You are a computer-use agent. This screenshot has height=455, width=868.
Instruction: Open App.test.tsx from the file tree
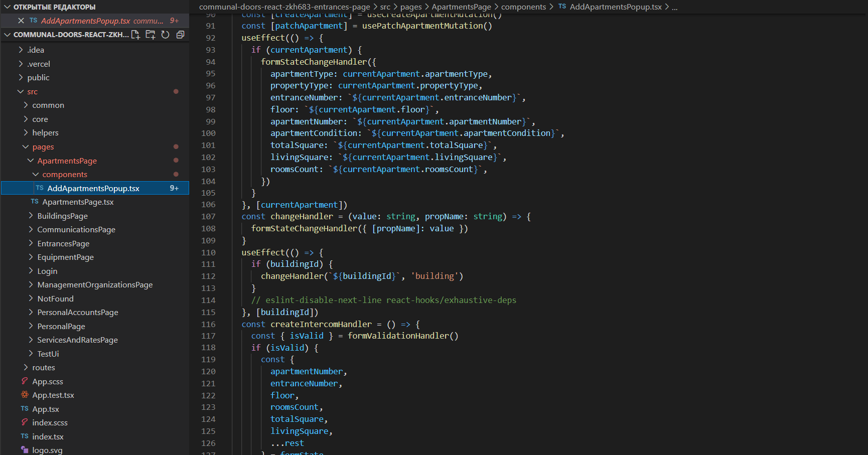(53, 395)
